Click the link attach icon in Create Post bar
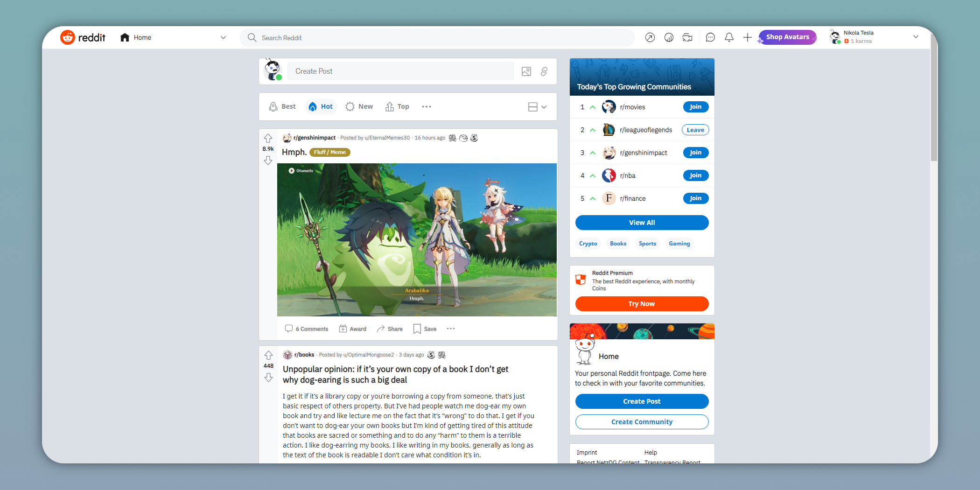The height and width of the screenshot is (490, 980). 544,71
